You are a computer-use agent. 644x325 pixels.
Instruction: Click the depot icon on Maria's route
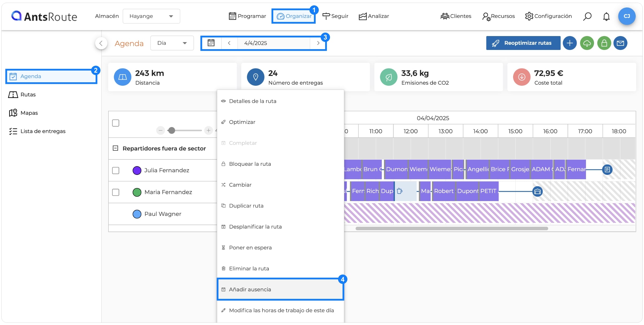pos(537,191)
